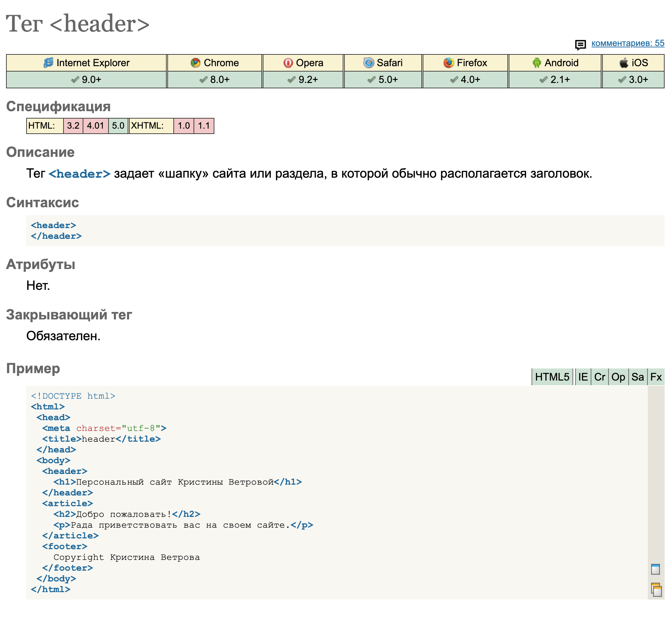This screenshot has width=672, height=618.
Task: Click the meta charset="utf-8" code line
Action: pyautogui.click(x=104, y=428)
